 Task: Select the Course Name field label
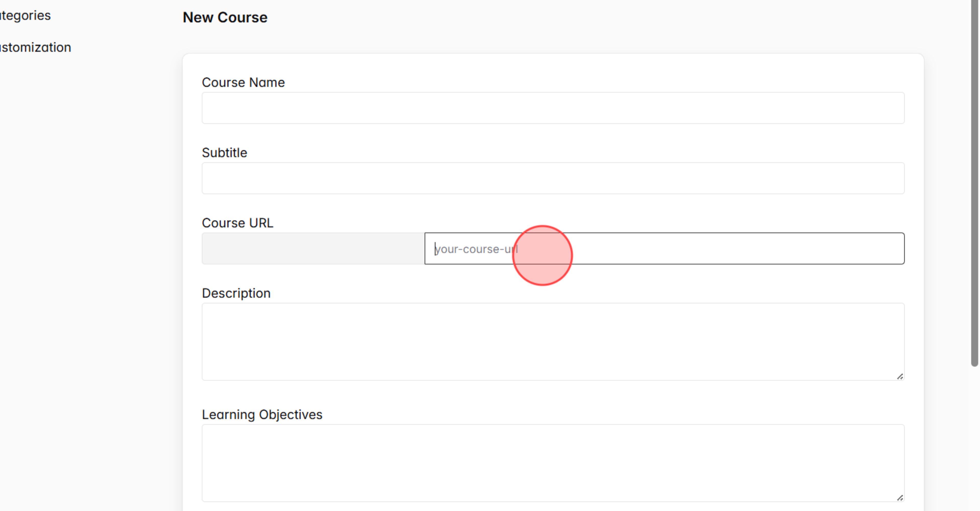click(x=243, y=82)
